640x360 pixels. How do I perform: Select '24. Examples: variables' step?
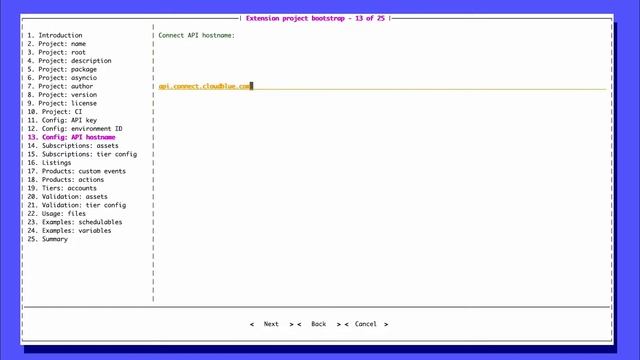point(69,231)
